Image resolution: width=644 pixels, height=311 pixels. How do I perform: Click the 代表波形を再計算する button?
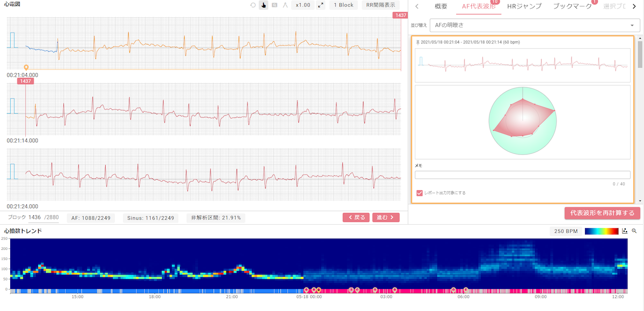602,213
